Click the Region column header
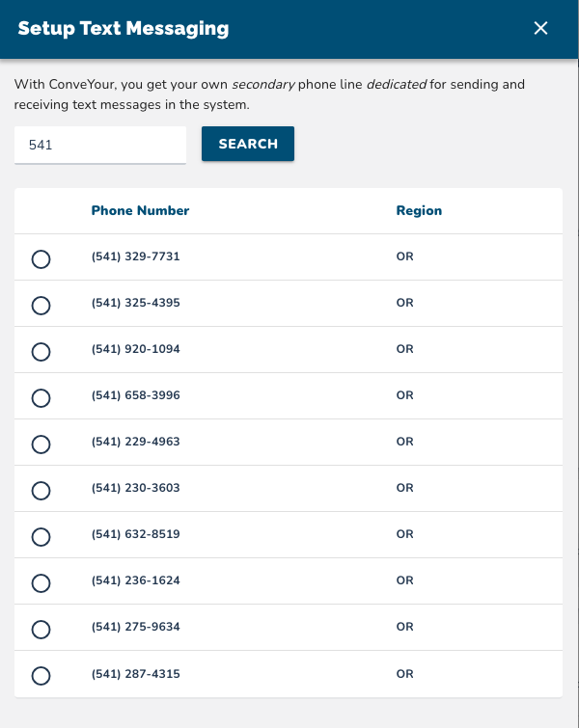The image size is (579, 728). (419, 210)
